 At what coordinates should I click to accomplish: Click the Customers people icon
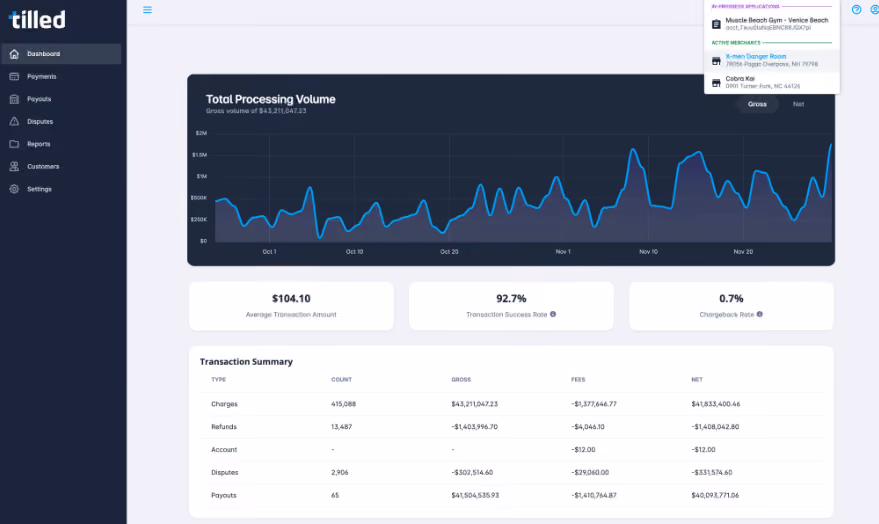tap(14, 166)
